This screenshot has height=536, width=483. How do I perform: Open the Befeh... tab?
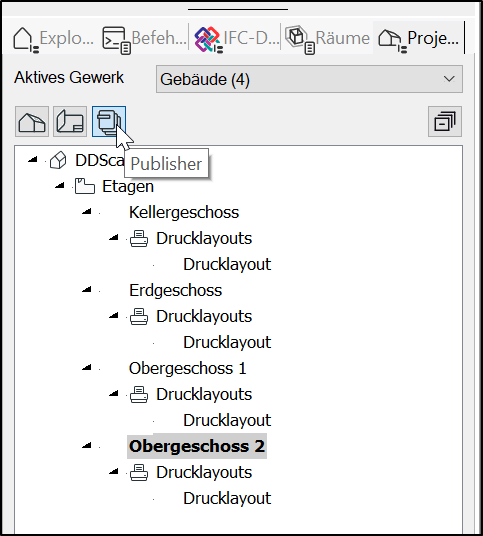pos(144,38)
